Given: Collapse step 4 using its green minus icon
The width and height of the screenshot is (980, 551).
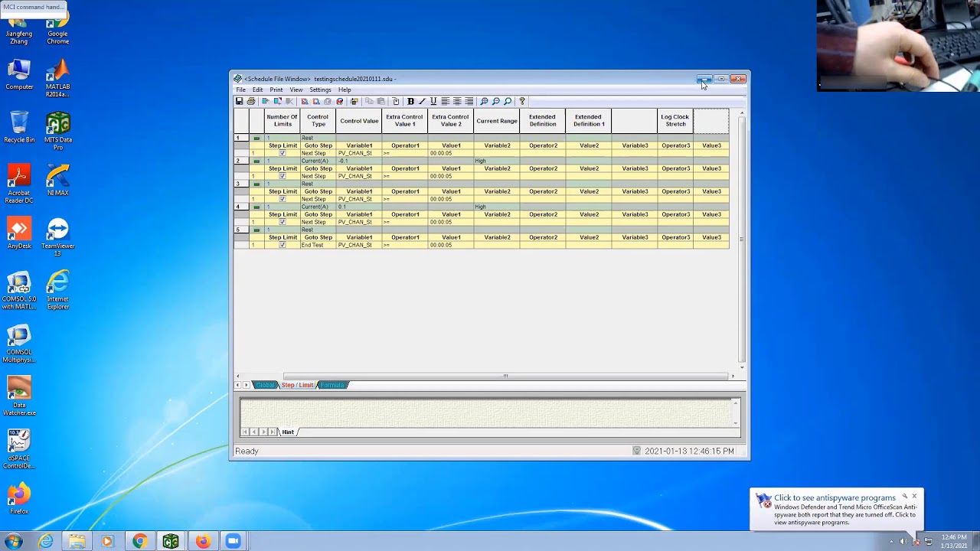Looking at the screenshot, I should (256, 207).
